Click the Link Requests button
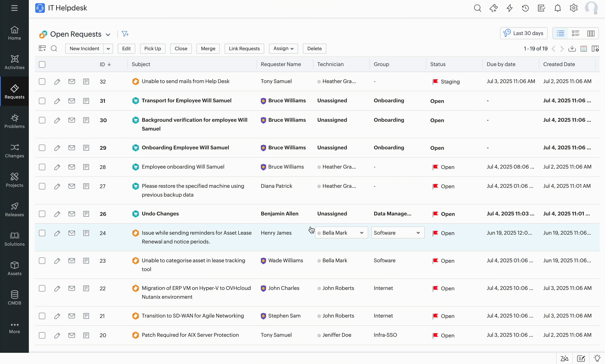Viewport: 605px width, 364px height. (x=244, y=49)
